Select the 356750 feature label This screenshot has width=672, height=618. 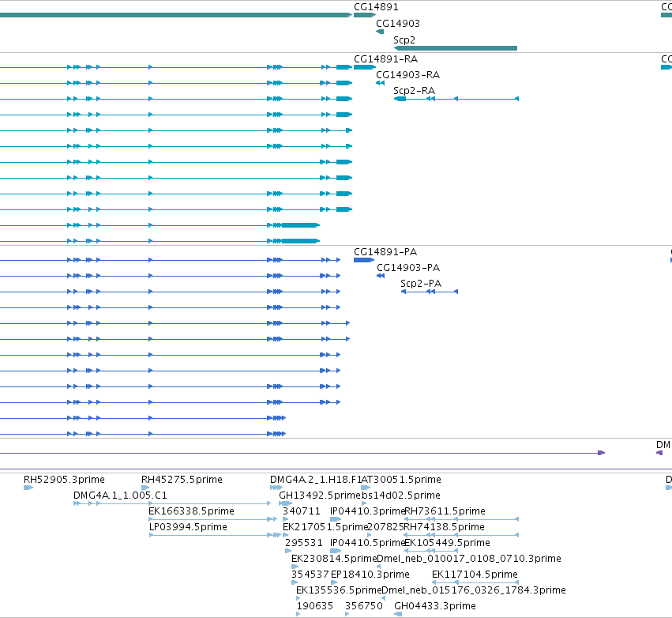pos(364,606)
